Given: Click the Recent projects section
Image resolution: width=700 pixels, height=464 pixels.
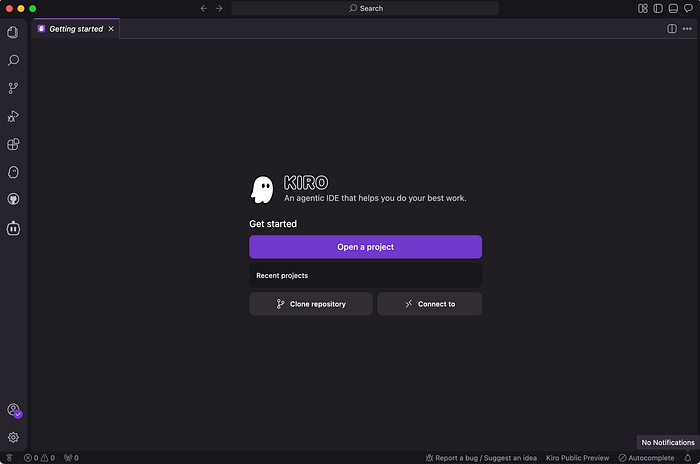Looking at the screenshot, I should (365, 276).
